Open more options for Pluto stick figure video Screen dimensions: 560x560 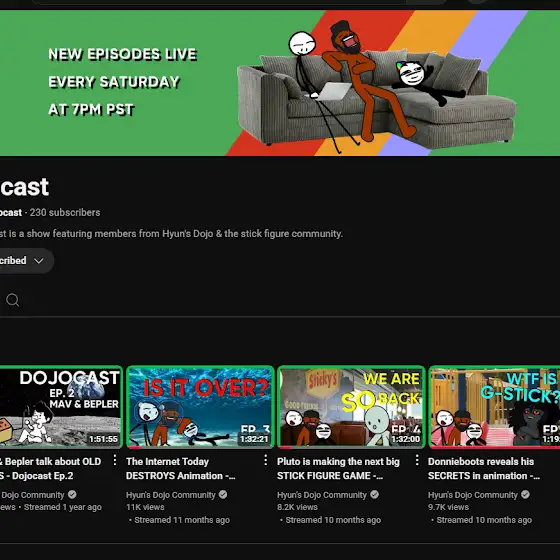point(417,460)
